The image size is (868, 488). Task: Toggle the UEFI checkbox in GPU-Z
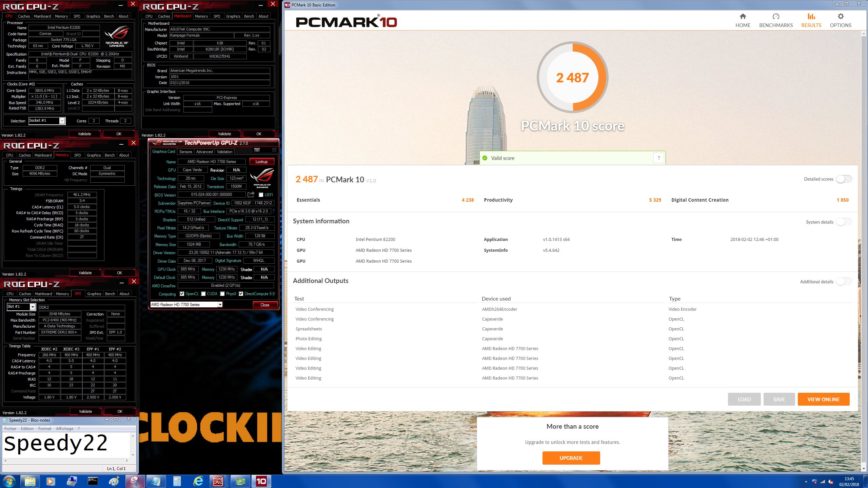(261, 195)
